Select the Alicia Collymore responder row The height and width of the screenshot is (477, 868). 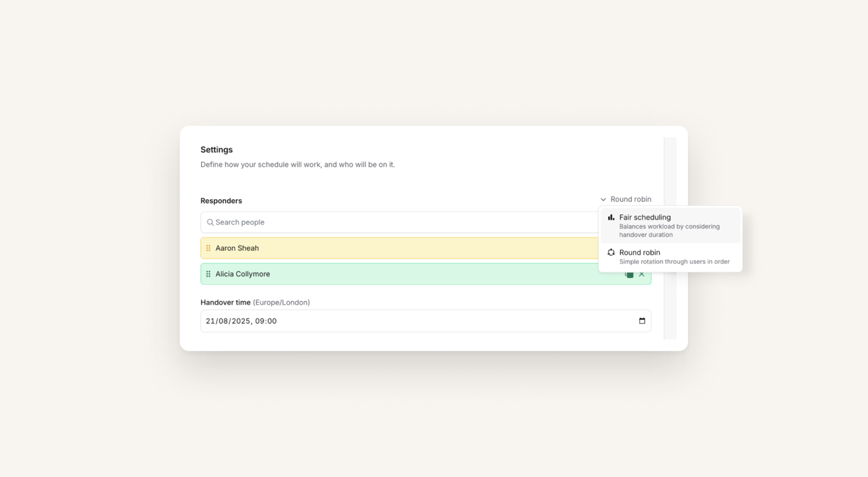[391, 274]
